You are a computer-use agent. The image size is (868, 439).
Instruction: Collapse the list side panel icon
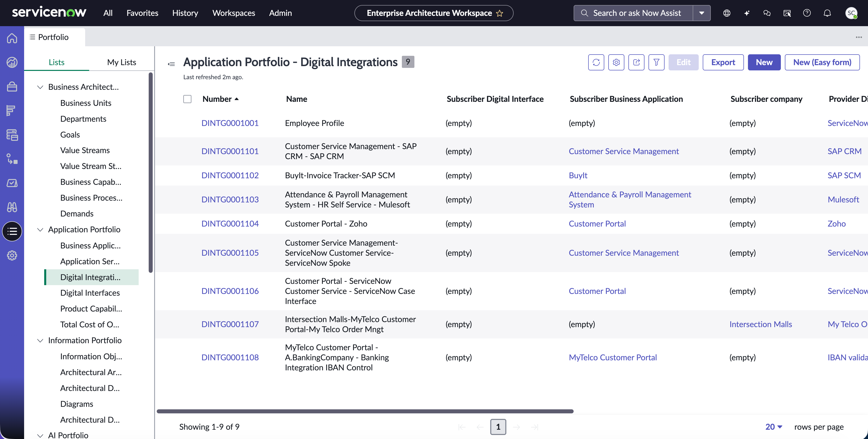point(172,64)
